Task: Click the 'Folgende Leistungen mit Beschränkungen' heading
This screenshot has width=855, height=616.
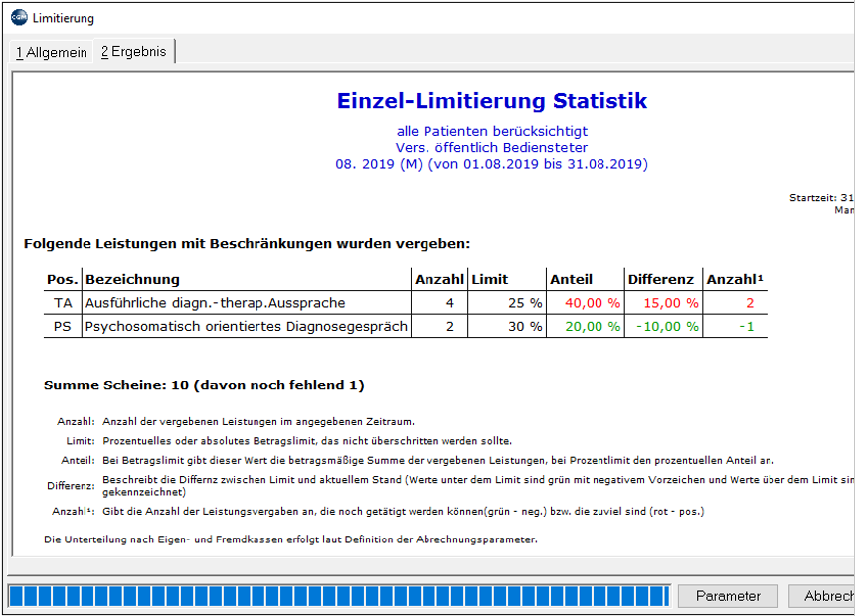Action: point(247,243)
